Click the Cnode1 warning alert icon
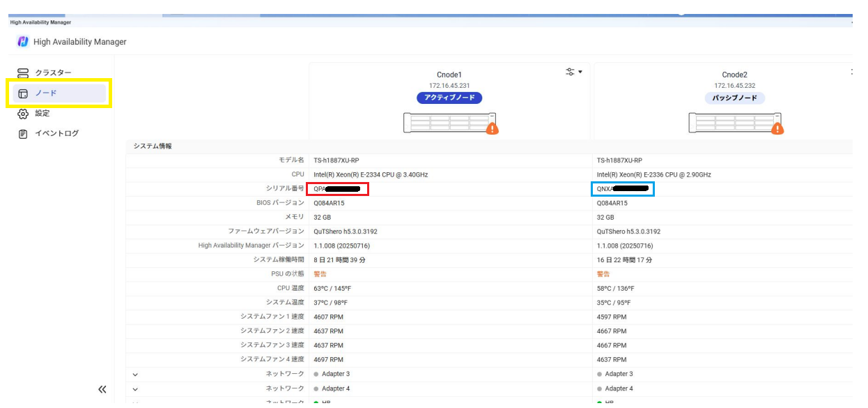Screen dimensions: 868x408 pos(492,128)
